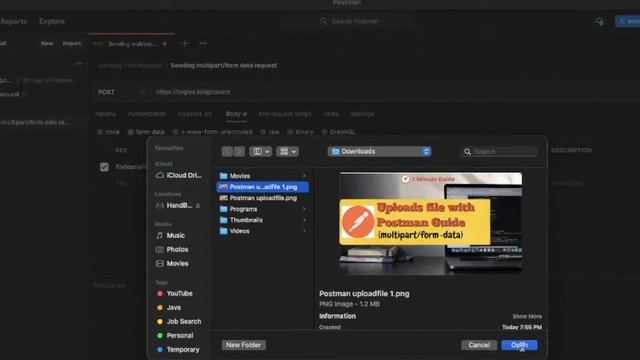Viewport: 640px width, 360px height.
Task: Open the Sending multipart request tab
Action: coord(131,44)
